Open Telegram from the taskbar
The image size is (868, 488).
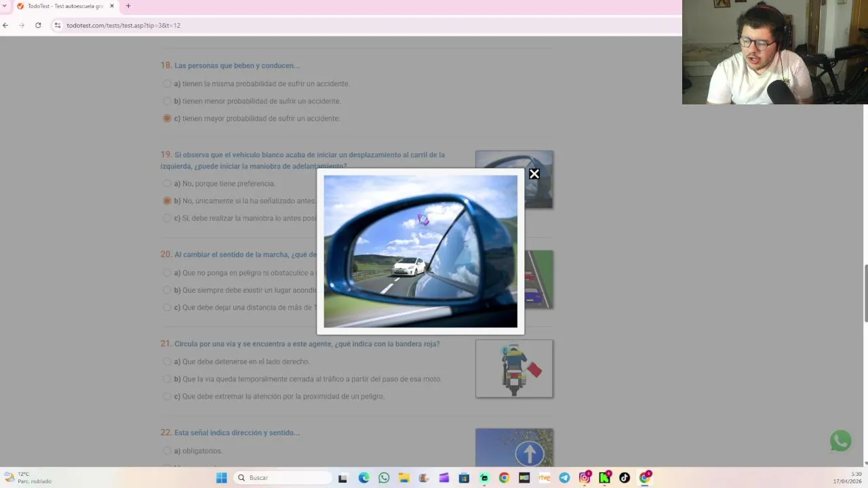[x=564, y=478]
